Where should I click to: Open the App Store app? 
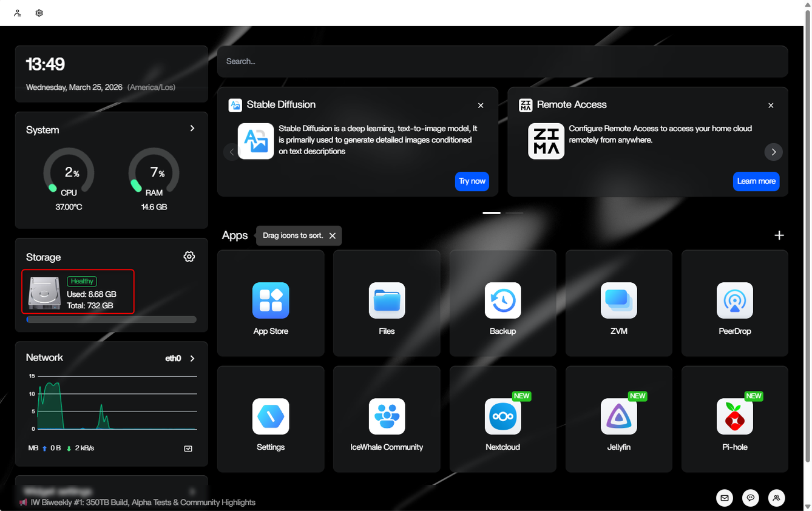click(x=271, y=300)
